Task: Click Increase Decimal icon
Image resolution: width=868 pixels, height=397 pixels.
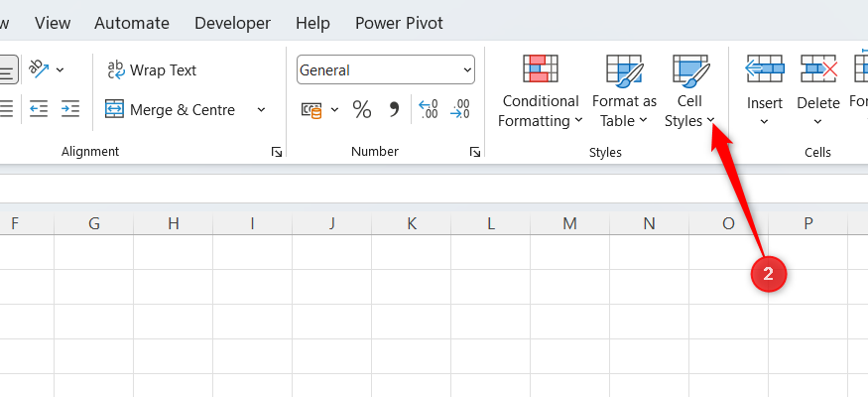Action: (x=428, y=109)
